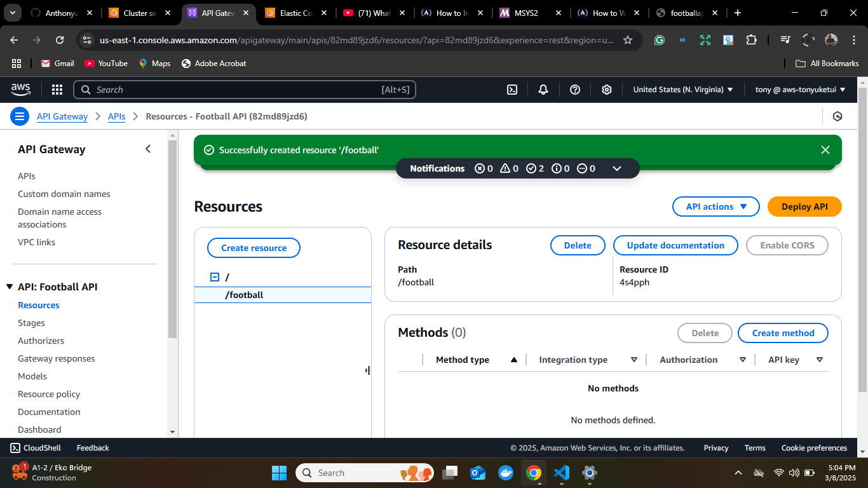
Task: Open Authorizers in the sidebar
Action: [41, 341]
